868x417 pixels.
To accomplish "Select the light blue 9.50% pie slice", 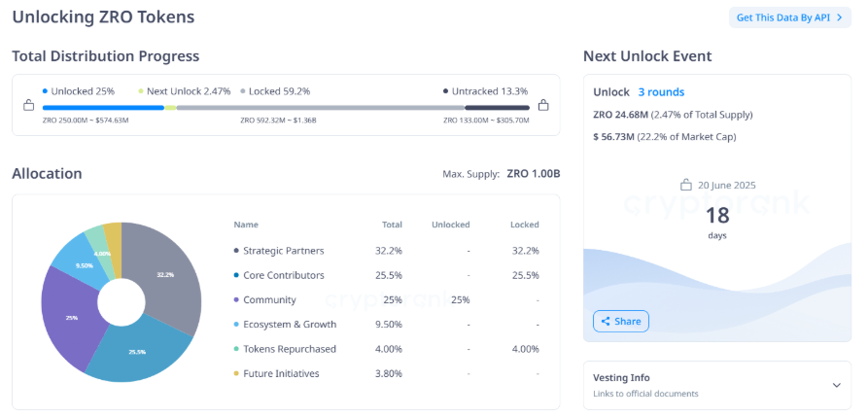I will pos(81,265).
